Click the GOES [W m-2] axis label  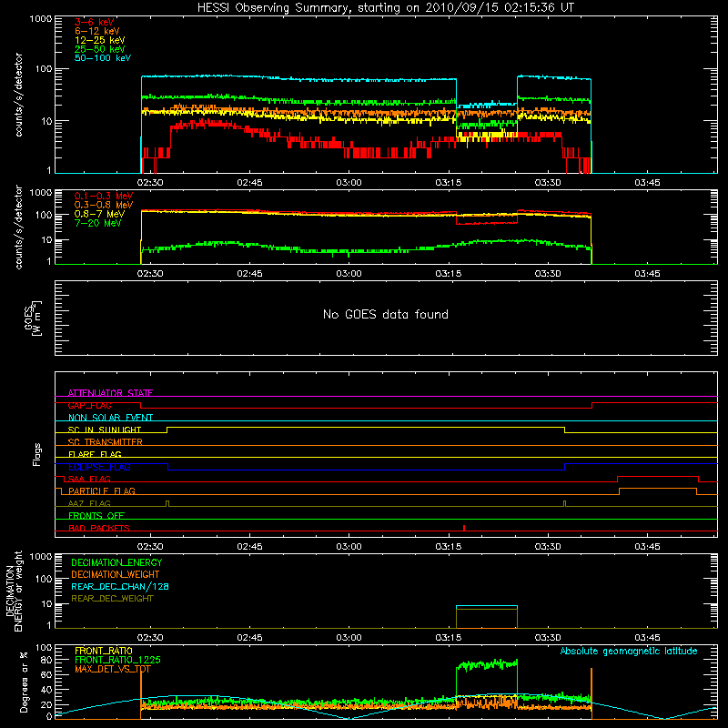click(x=33, y=318)
